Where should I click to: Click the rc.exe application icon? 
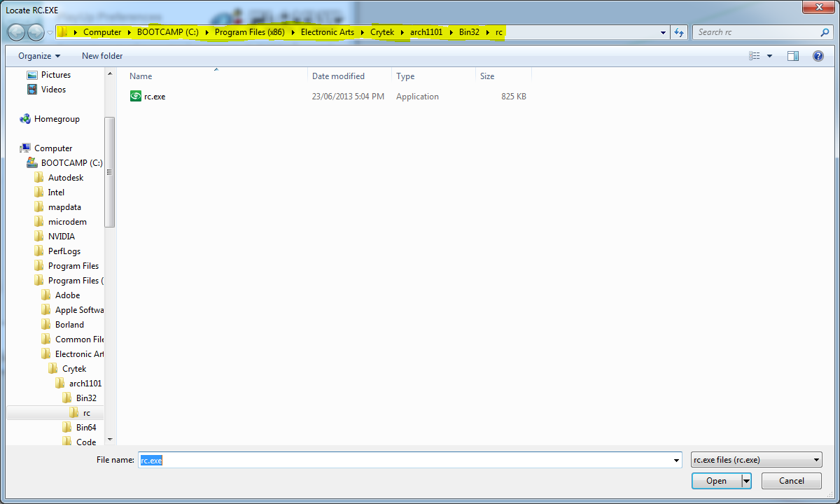(x=136, y=97)
